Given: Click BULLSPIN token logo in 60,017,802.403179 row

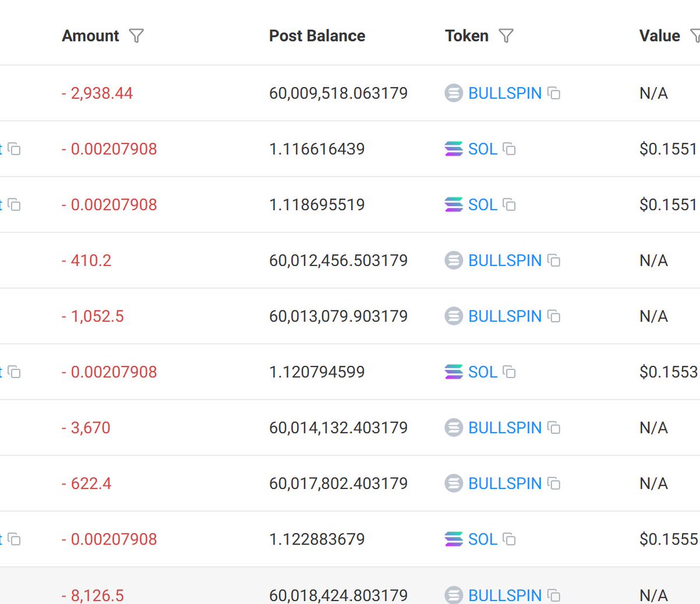Looking at the screenshot, I should 454,484.
